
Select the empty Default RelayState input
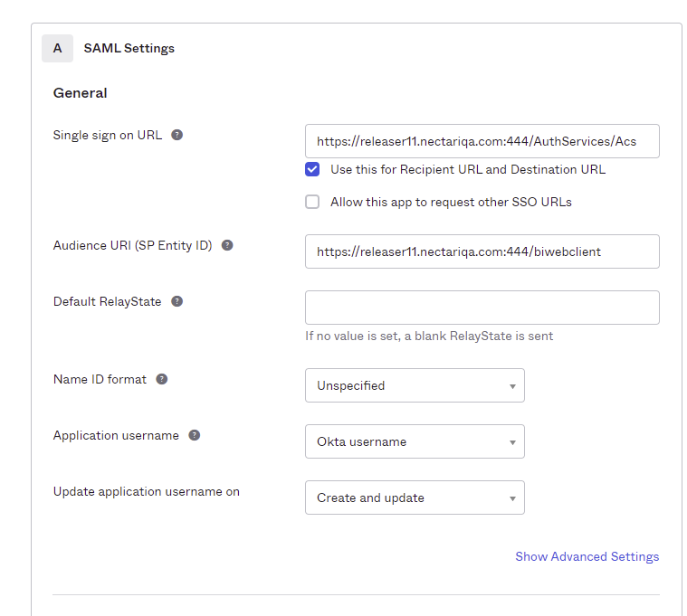pyautogui.click(x=482, y=308)
